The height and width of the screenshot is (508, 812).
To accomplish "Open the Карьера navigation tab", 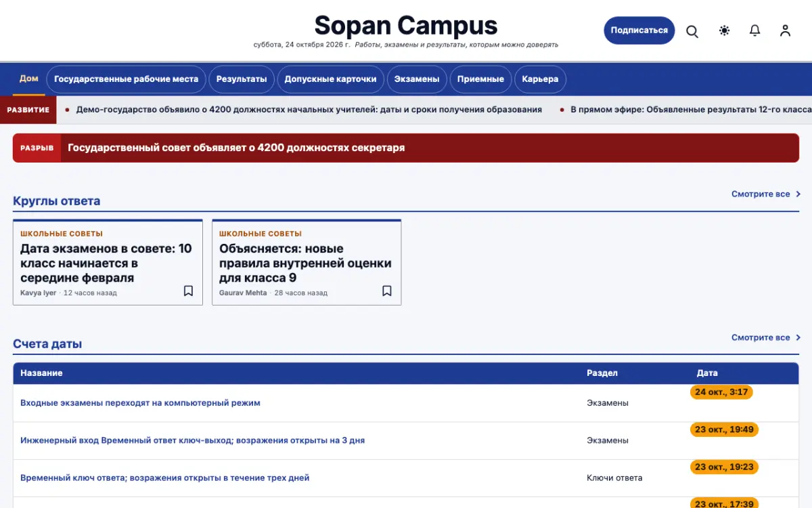I will (x=540, y=79).
